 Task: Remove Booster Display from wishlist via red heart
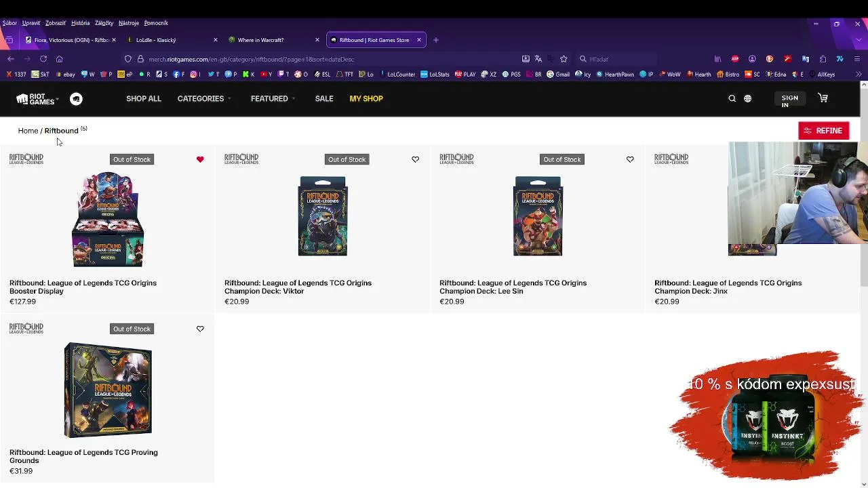200,159
